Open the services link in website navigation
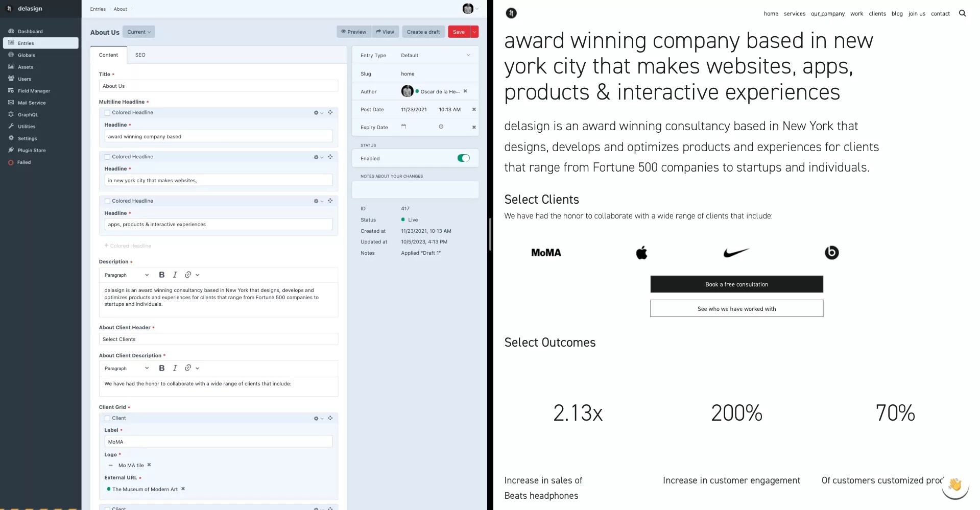 795,14
